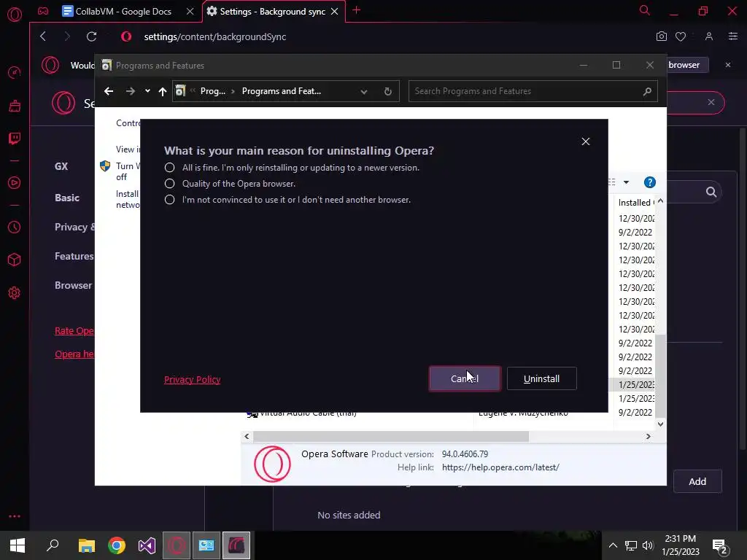747x560 pixels.
Task: Open Extensions cube icon in sidebar
Action: tap(15, 260)
